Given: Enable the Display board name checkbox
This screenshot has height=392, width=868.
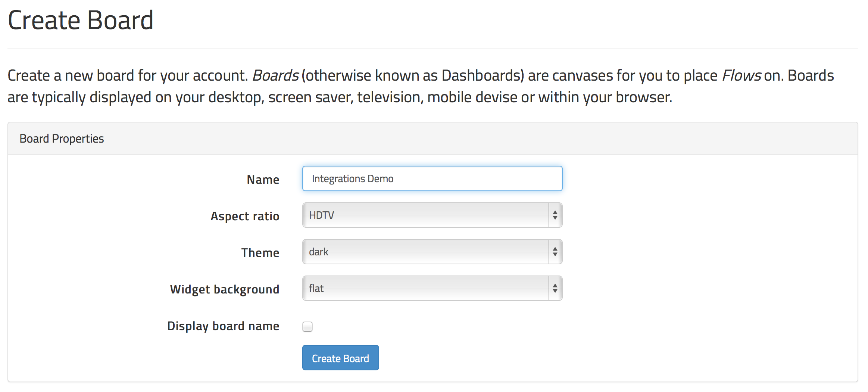Looking at the screenshot, I should point(307,327).
